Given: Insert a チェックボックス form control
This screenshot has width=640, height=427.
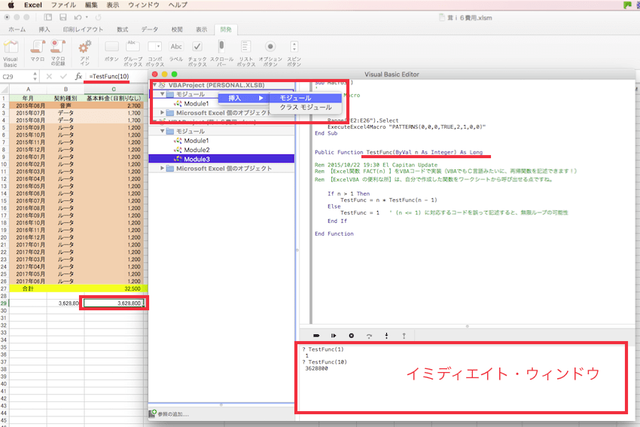Looking at the screenshot, I should [197, 53].
